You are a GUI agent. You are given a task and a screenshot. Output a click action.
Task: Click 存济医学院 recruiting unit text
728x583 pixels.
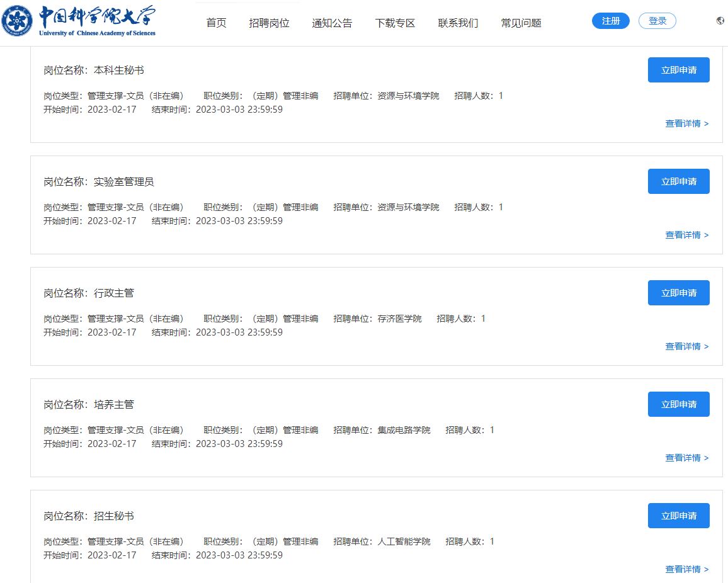pyautogui.click(x=399, y=319)
